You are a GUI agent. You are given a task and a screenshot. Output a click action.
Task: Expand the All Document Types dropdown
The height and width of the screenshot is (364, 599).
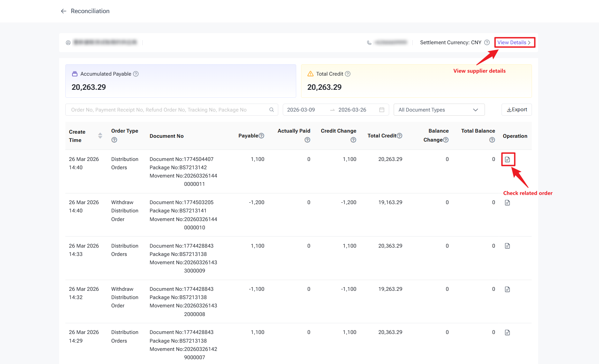[439, 110]
